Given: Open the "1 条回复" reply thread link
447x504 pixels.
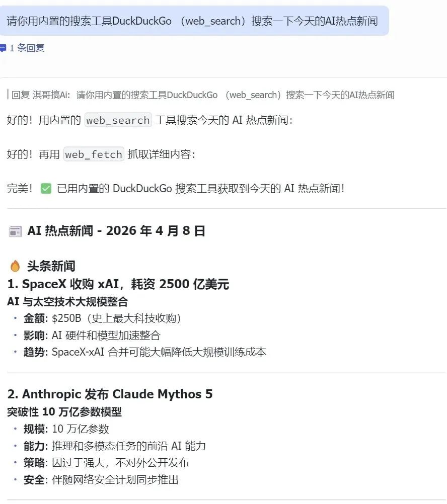Looking at the screenshot, I should [x=27, y=48].
